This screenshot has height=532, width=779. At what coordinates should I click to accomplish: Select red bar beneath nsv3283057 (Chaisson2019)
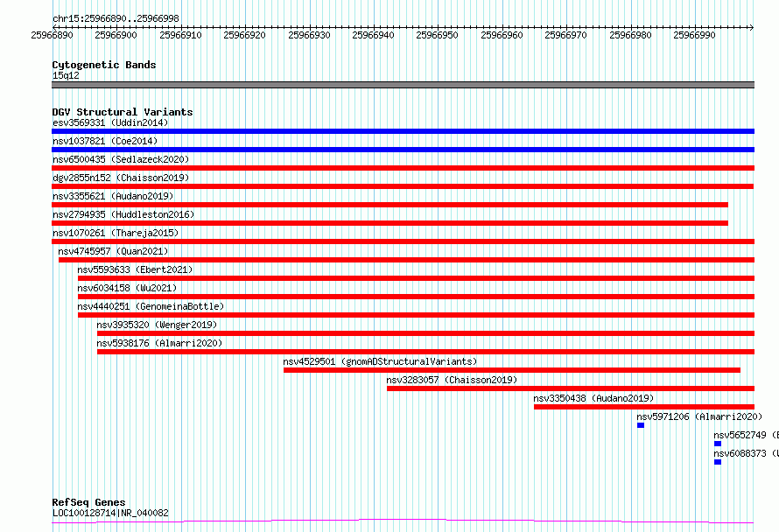click(x=571, y=388)
